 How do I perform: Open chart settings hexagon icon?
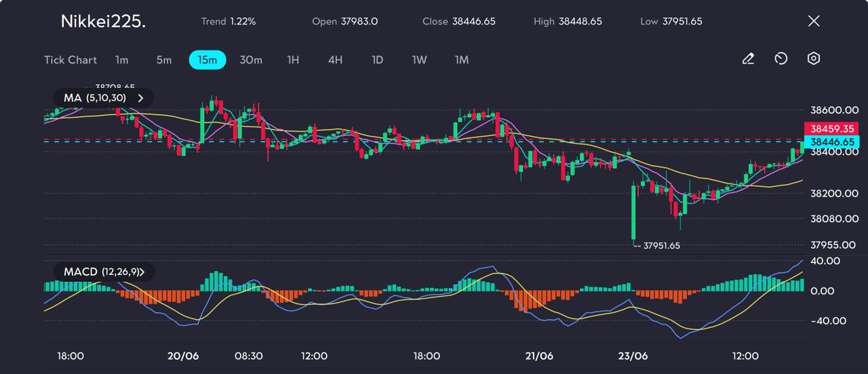click(x=814, y=59)
